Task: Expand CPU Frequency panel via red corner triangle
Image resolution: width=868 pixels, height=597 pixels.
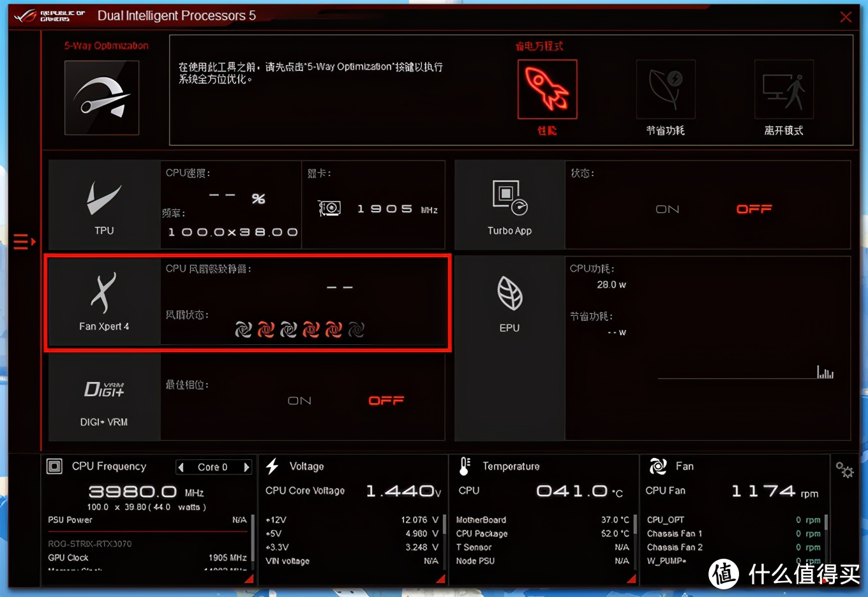Action: point(249,579)
